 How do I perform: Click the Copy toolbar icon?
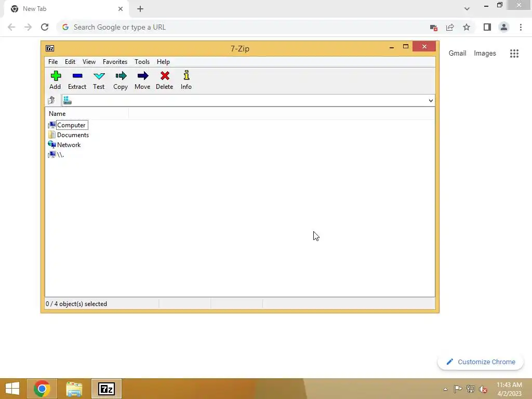click(121, 81)
